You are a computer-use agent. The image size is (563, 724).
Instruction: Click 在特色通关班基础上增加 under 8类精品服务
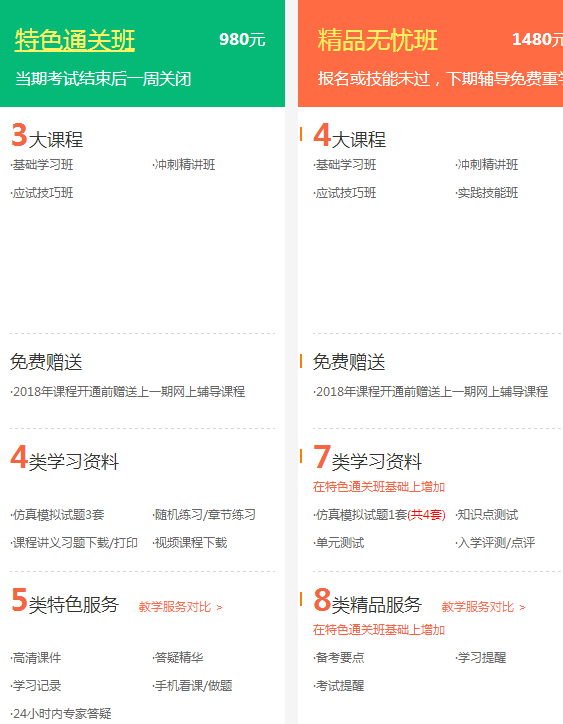coord(379,630)
